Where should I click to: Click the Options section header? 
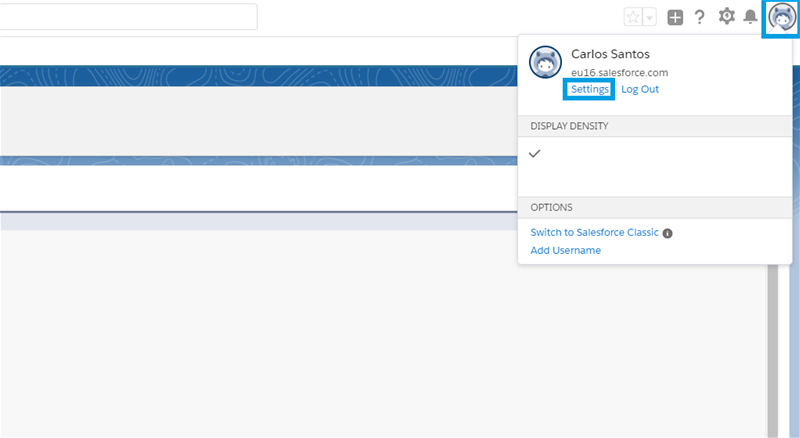(x=551, y=207)
